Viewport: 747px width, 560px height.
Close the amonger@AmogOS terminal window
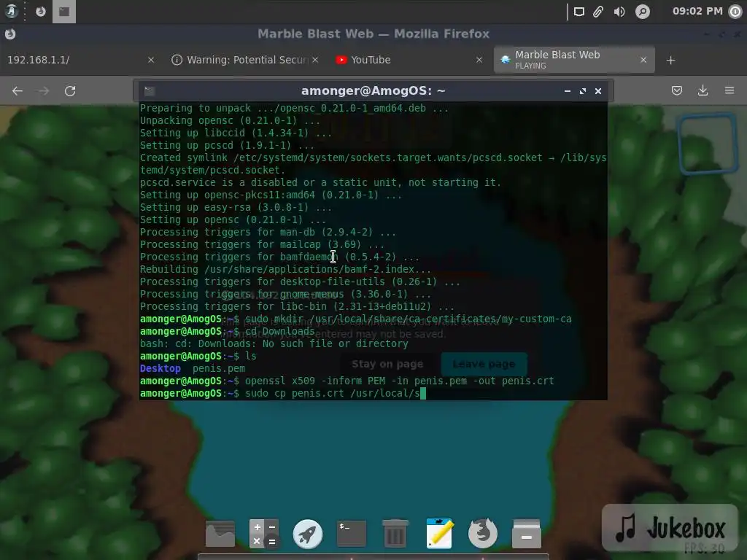coord(598,91)
